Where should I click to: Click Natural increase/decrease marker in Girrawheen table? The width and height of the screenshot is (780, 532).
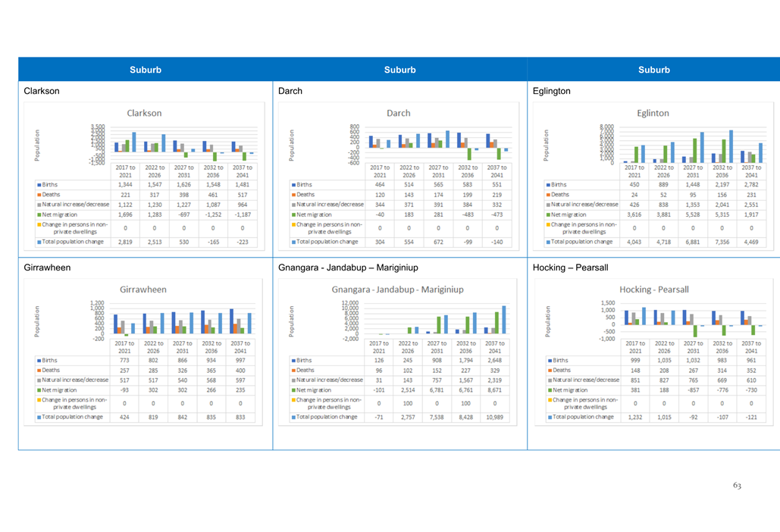[38, 380]
